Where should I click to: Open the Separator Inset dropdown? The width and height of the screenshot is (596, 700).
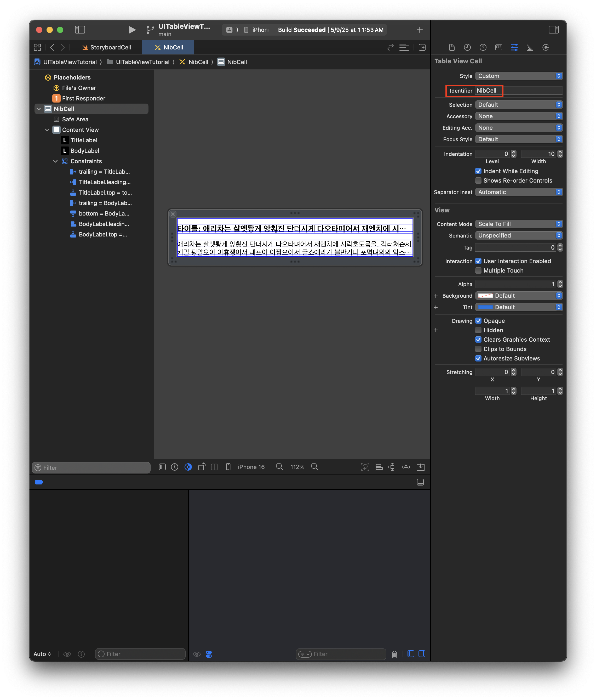[x=518, y=192]
